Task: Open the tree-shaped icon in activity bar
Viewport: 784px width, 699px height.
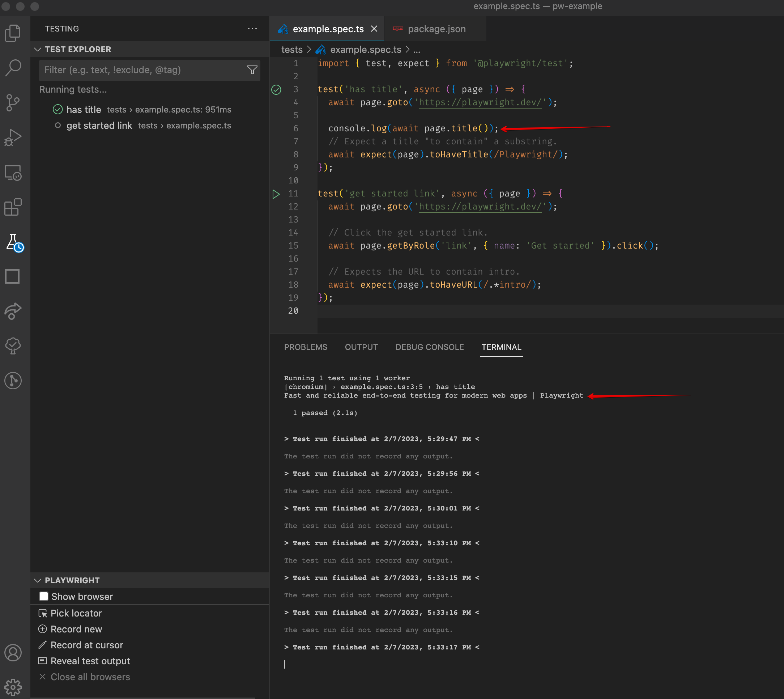Action: 13,345
